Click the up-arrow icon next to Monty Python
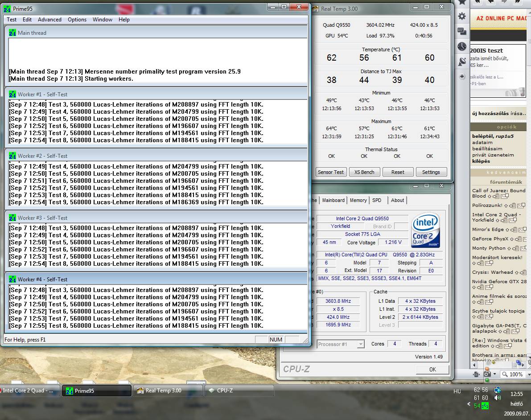Viewport: 531px width, 420px height. click(x=509, y=249)
